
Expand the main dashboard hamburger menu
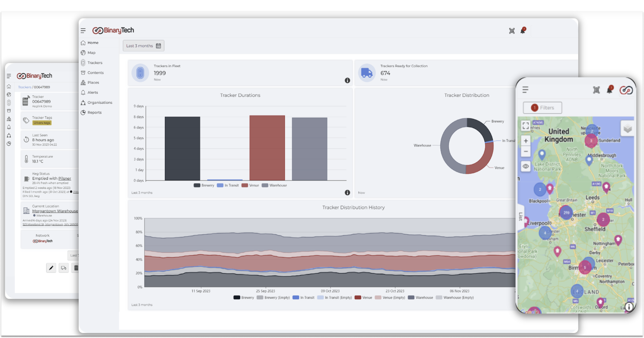(83, 30)
